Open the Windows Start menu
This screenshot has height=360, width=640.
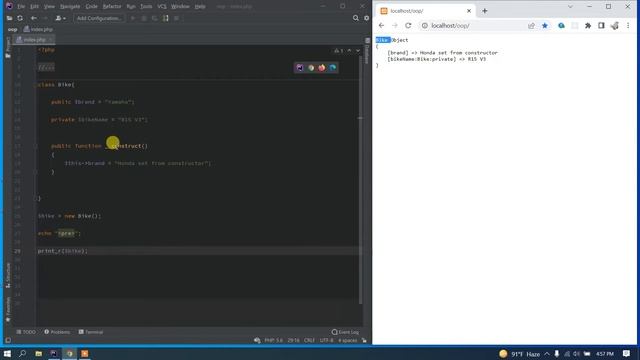(7, 353)
